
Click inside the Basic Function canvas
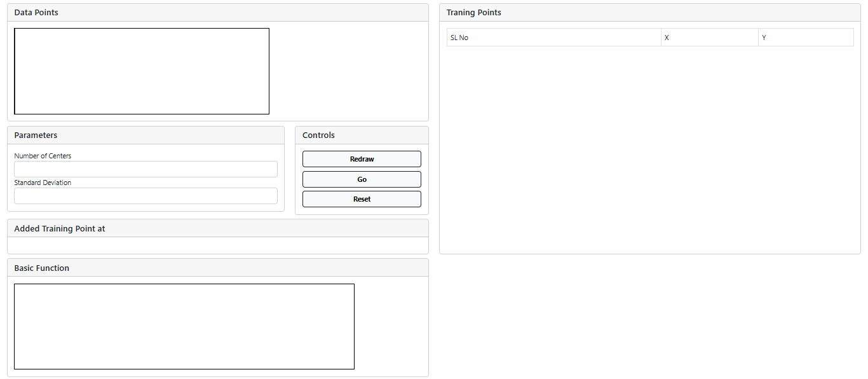tap(184, 326)
